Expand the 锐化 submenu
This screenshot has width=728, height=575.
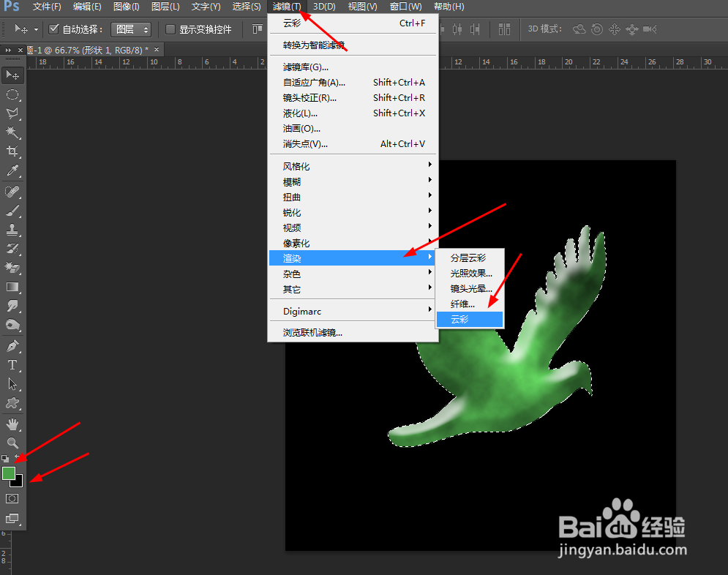click(353, 213)
